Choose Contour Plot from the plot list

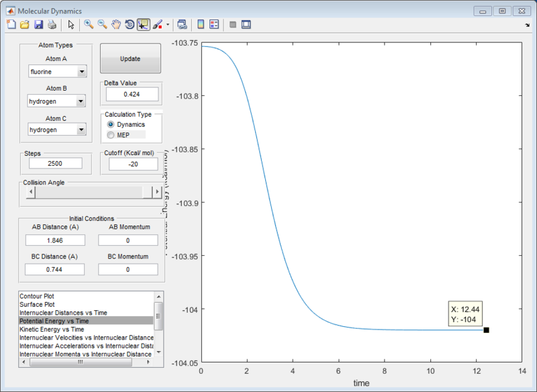pyautogui.click(x=37, y=296)
